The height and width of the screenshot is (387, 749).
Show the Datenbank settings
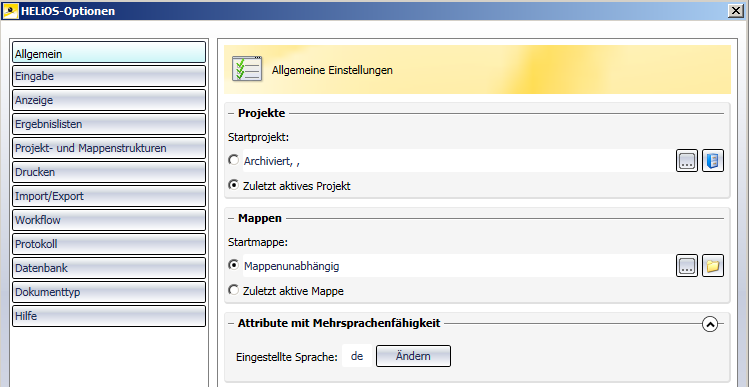coord(109,268)
